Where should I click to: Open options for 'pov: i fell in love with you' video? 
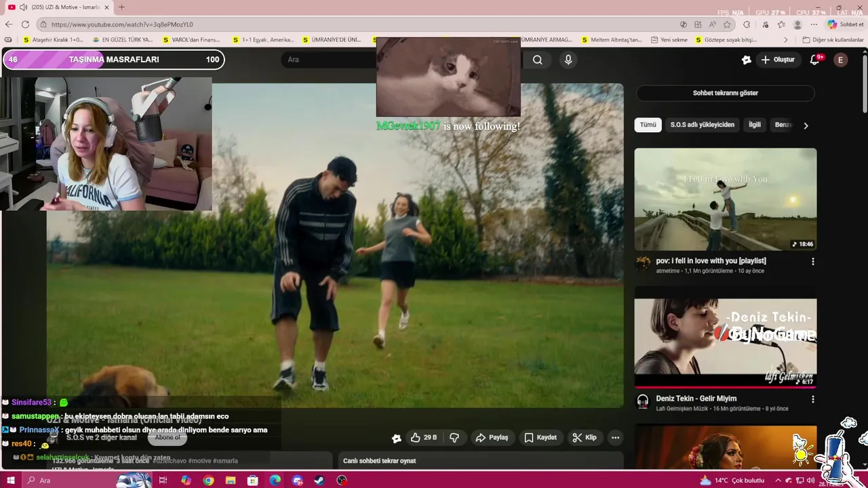[x=812, y=261]
